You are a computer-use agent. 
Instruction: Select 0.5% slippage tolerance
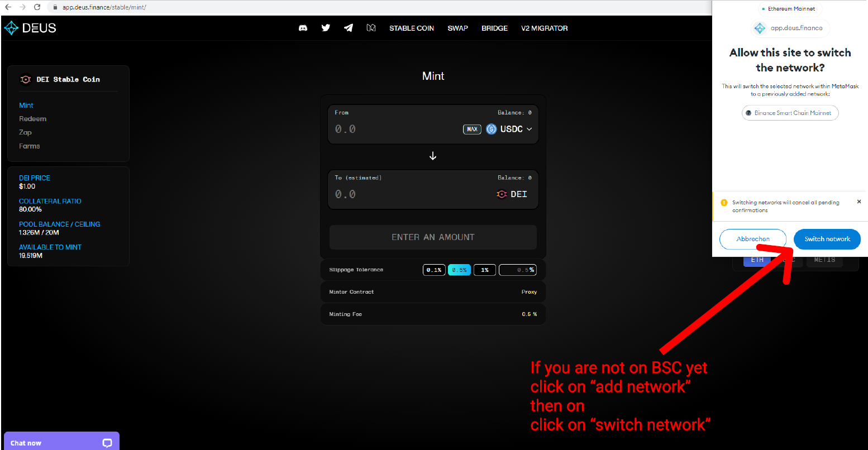[x=459, y=270]
